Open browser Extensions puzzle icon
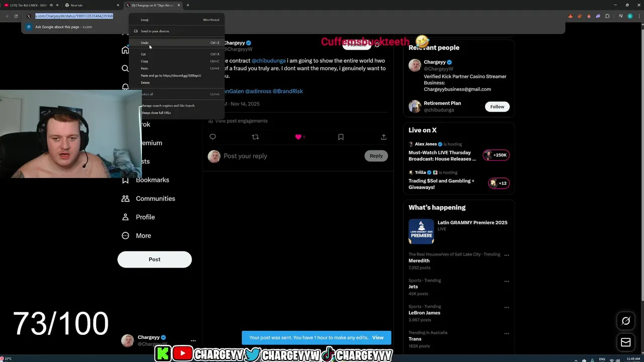This screenshot has width=644, height=362. [607, 16]
